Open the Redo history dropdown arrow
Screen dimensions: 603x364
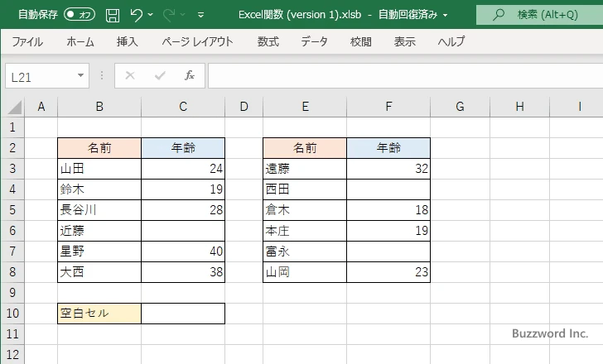coord(183,15)
